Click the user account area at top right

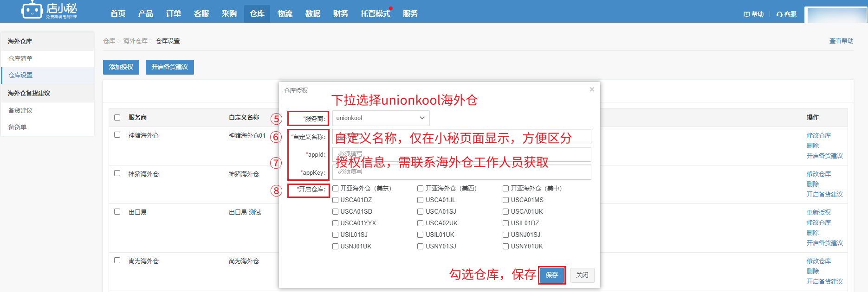pos(836,14)
